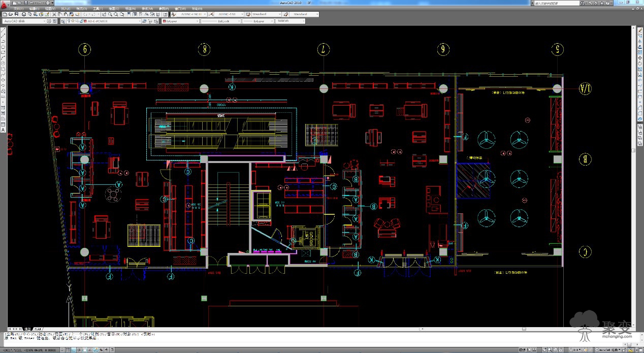Switch to the Model layout tab

tap(27, 329)
